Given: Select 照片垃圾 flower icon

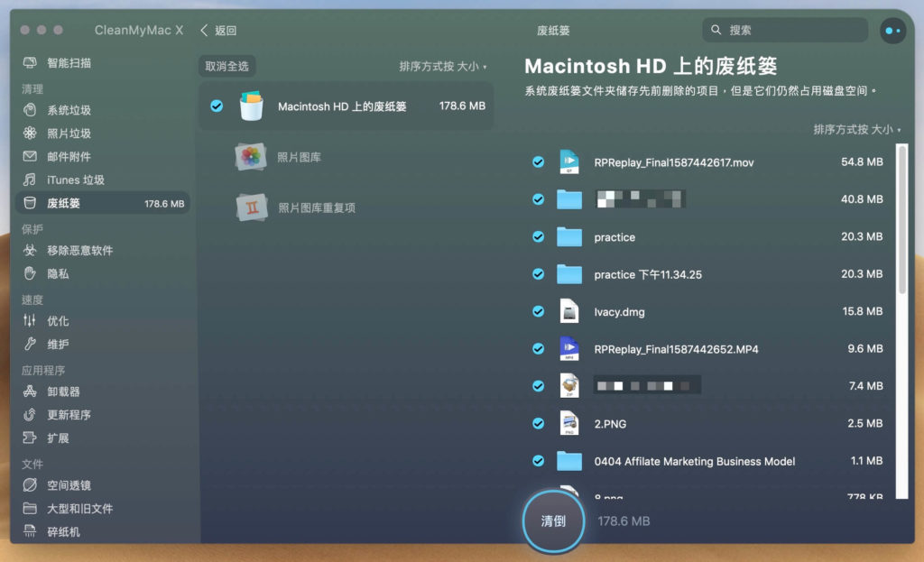Looking at the screenshot, I should (x=30, y=134).
